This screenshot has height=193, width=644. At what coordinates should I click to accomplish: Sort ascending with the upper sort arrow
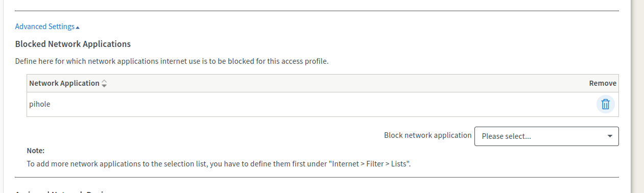click(104, 81)
